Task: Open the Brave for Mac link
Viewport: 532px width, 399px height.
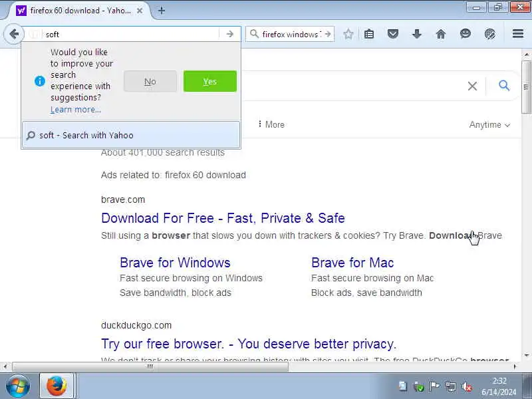Action: (352, 263)
